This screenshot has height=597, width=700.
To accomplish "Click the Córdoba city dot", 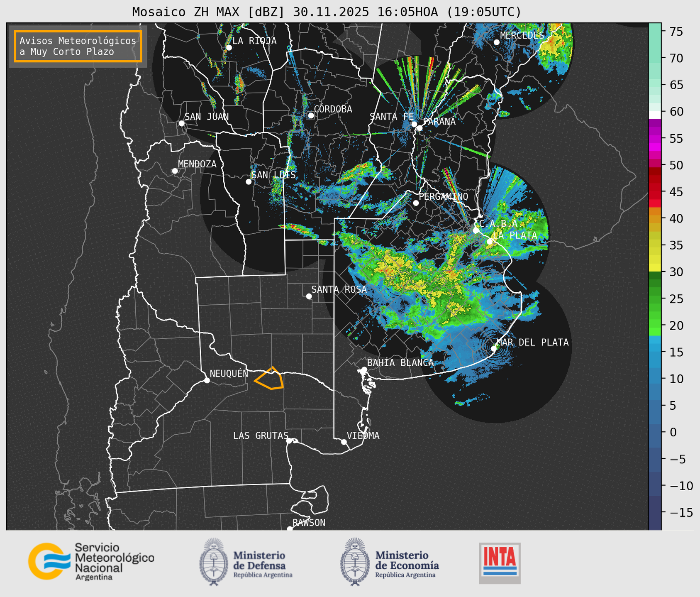I will click(311, 115).
